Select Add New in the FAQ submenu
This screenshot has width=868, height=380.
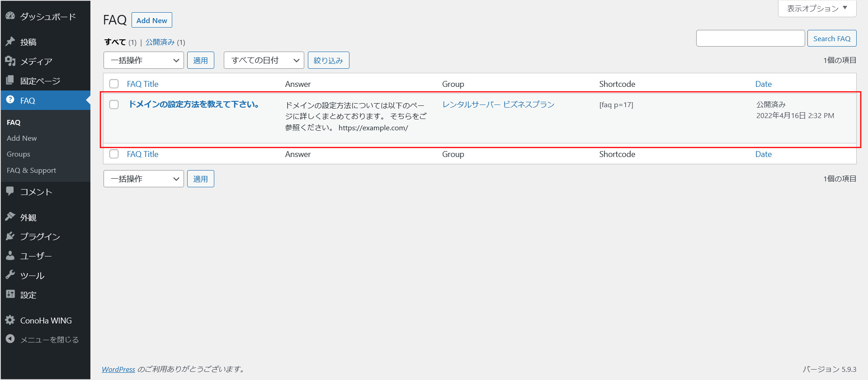click(22, 138)
